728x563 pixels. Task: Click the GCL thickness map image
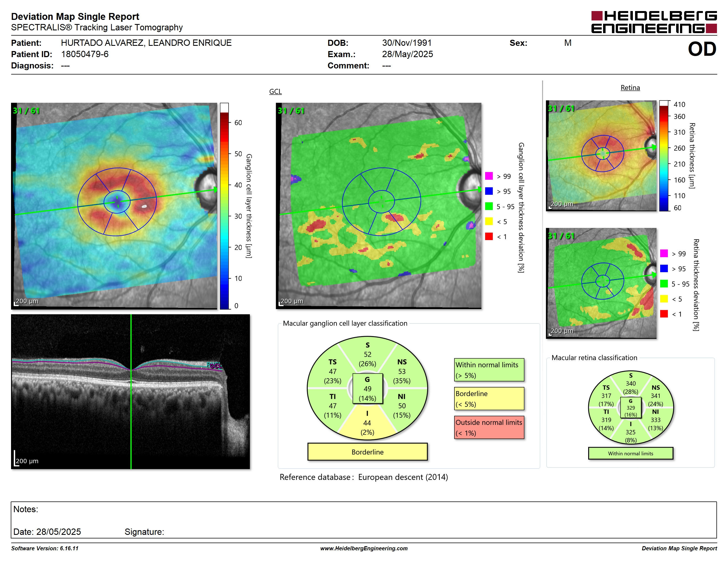point(114,206)
